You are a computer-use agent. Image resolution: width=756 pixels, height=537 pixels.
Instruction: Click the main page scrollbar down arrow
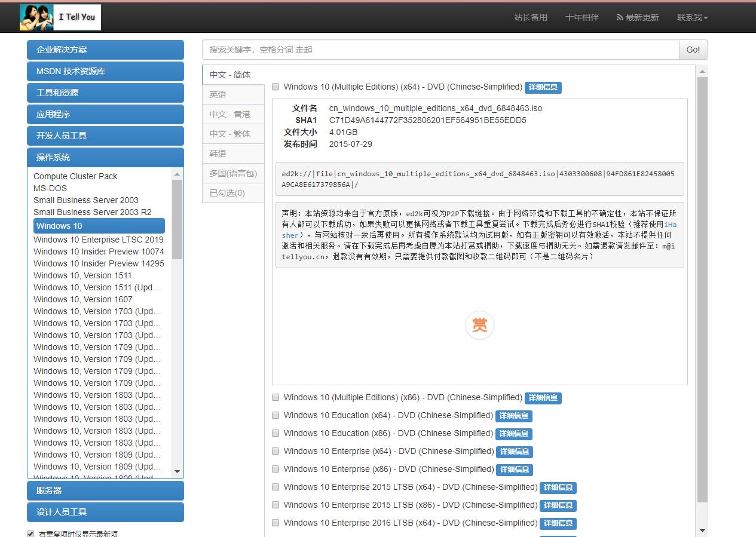pyautogui.click(x=702, y=530)
